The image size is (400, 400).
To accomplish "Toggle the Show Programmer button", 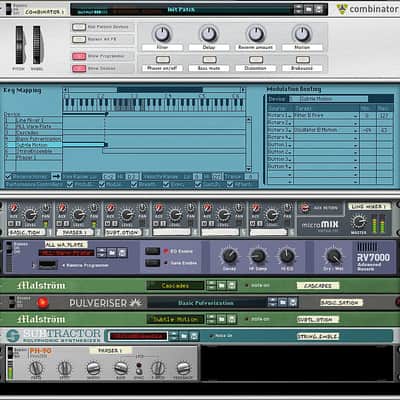I will pos(79,56).
